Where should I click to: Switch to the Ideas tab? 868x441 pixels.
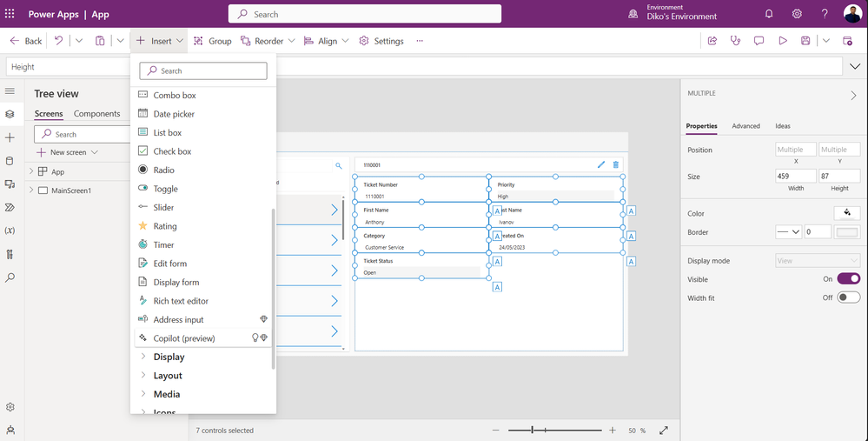point(783,126)
